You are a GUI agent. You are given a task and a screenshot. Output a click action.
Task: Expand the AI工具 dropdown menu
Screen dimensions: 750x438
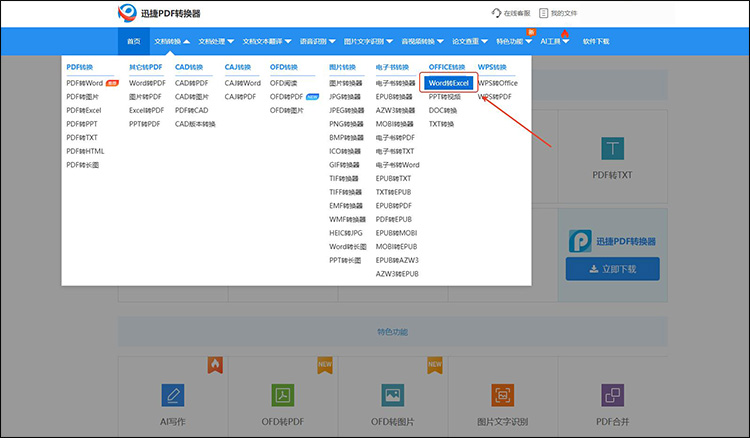pos(555,42)
